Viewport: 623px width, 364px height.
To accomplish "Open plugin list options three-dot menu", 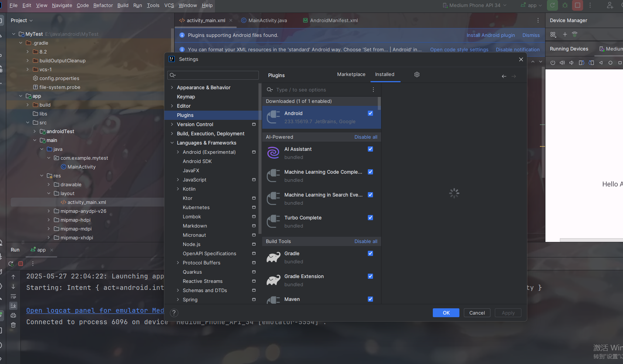I will click(x=373, y=90).
